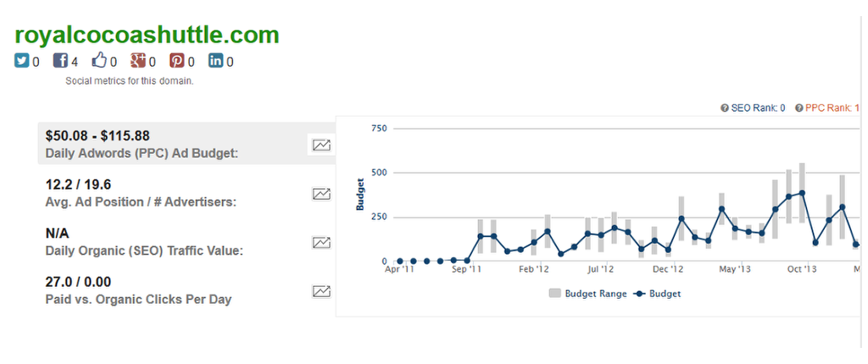Click the LinkedIn icon
This screenshot has height=364, width=868.
[216, 61]
